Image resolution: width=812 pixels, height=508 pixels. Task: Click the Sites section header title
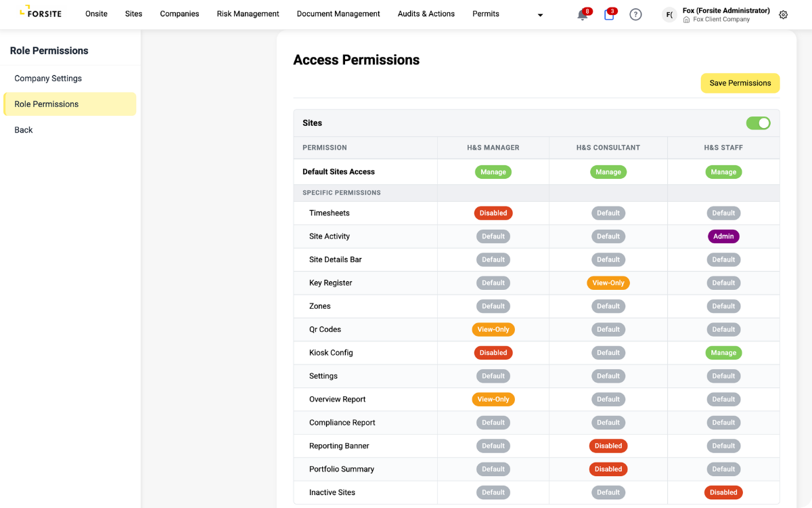(313, 123)
